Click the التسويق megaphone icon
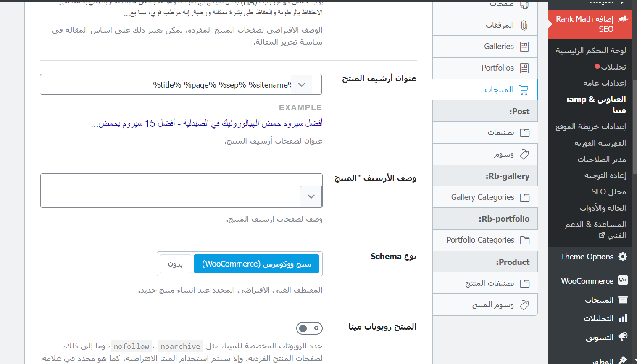This screenshot has height=364, width=637. pyautogui.click(x=623, y=337)
